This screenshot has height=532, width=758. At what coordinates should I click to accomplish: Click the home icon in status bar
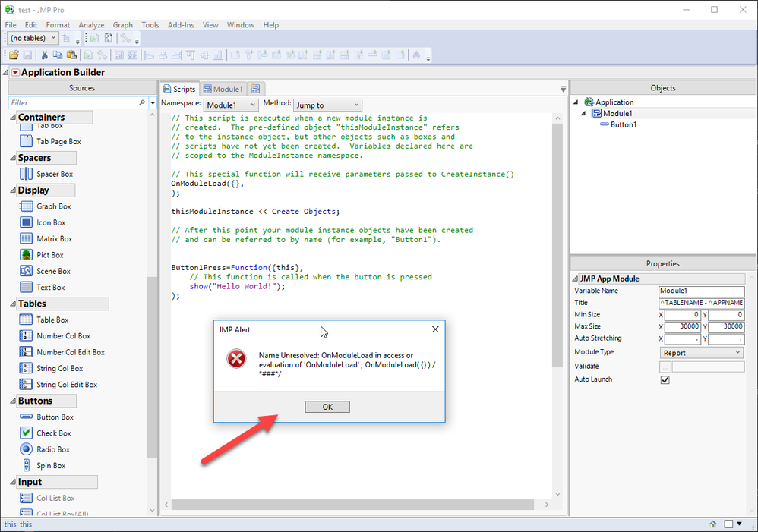[713, 524]
